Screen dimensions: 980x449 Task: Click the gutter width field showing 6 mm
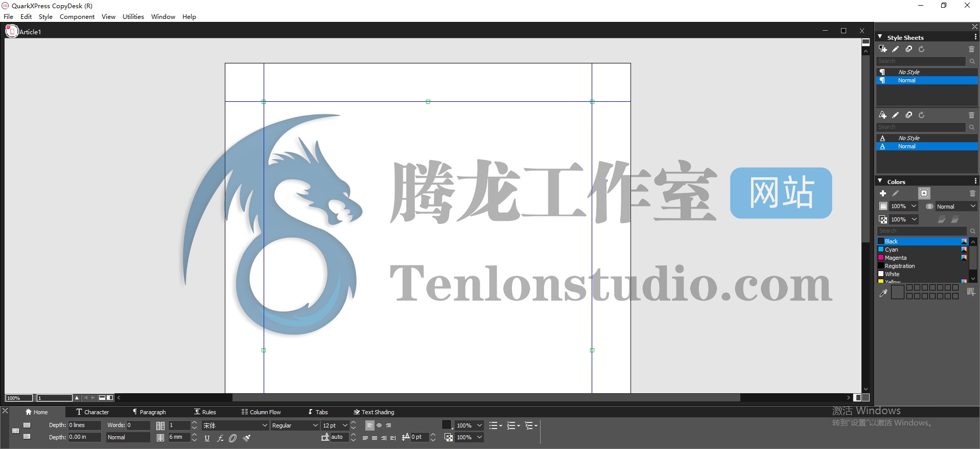[x=179, y=438]
